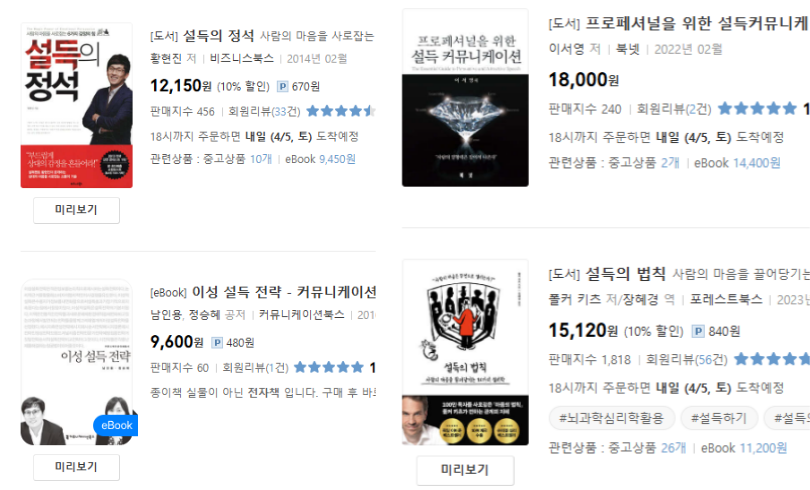Viewport: 810px width, 490px height.
Task: Open author 황현진 link
Action: tap(166, 59)
